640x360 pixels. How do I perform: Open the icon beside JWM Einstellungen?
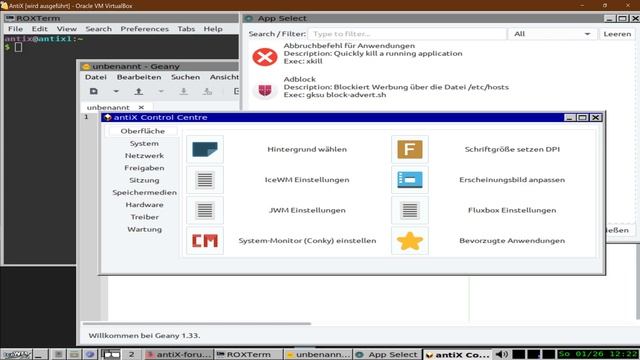pos(205,210)
